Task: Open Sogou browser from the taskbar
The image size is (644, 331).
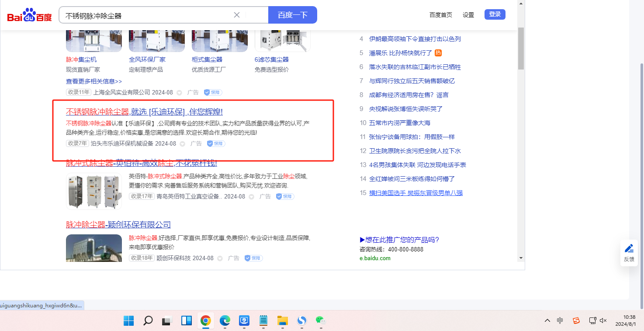Action: click(x=301, y=321)
